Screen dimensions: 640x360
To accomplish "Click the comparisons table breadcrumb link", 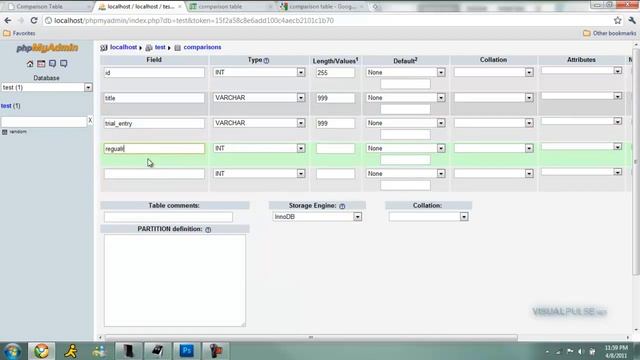I will tap(202, 47).
